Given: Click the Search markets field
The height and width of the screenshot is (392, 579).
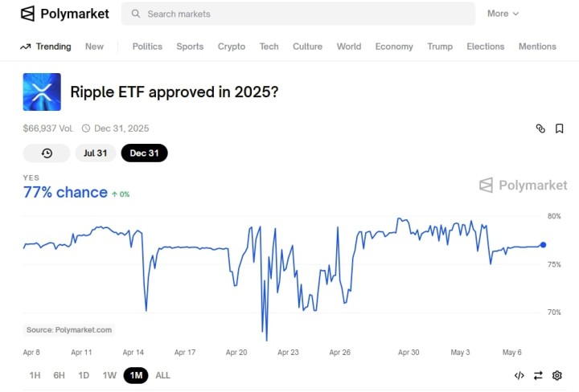Looking at the screenshot, I should pyautogui.click(x=298, y=14).
